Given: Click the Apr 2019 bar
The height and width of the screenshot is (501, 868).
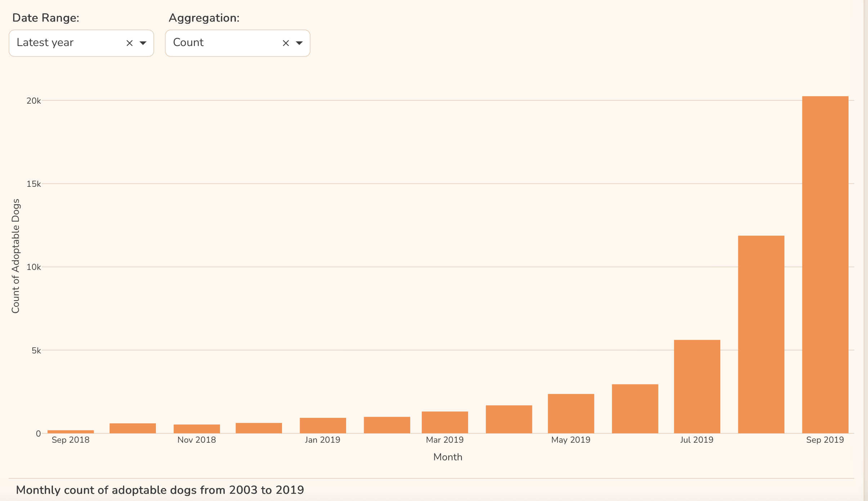Looking at the screenshot, I should pos(509,420).
